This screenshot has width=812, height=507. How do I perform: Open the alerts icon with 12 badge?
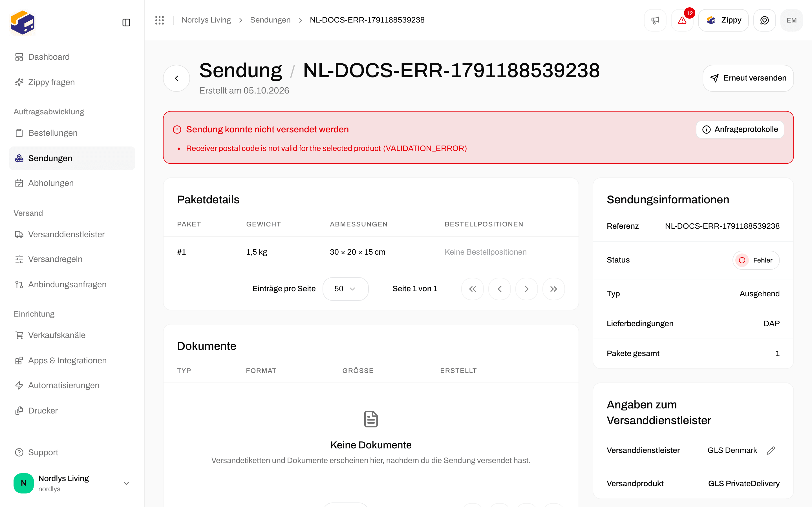(682, 20)
